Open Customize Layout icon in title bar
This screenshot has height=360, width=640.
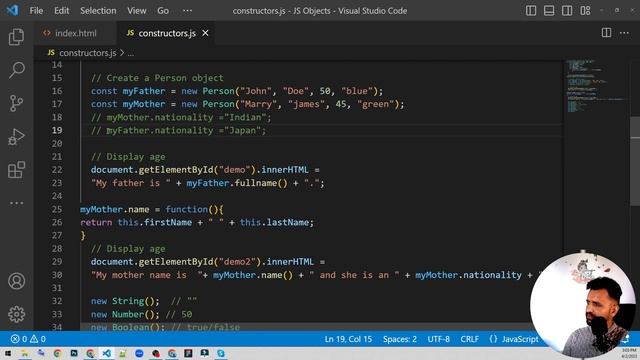click(x=585, y=11)
